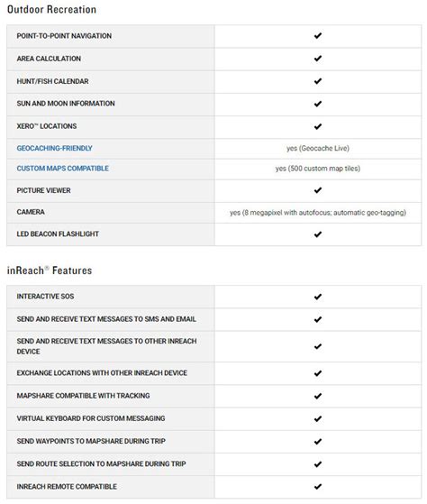Click the Virtual Keyboard for Custom Messaging label

pos(91,418)
